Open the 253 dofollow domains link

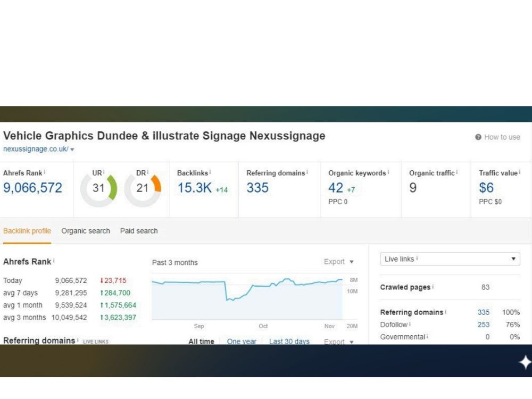click(x=484, y=325)
